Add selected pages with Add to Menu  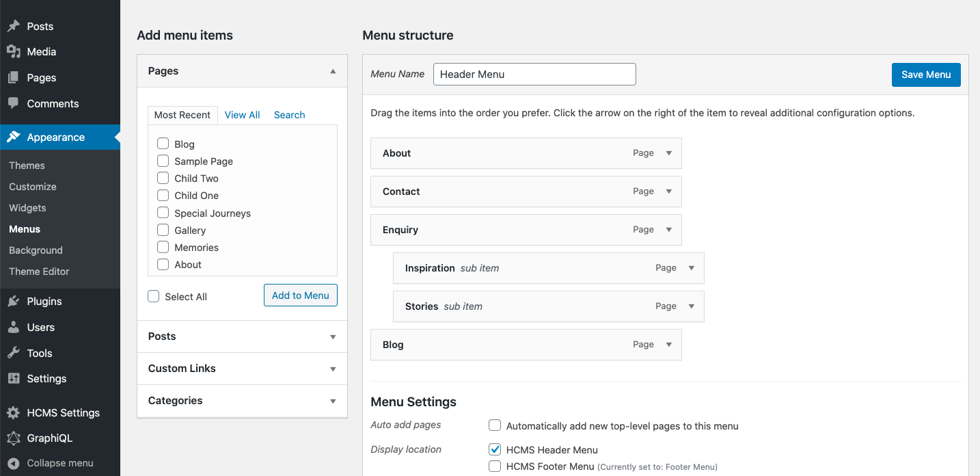point(301,295)
